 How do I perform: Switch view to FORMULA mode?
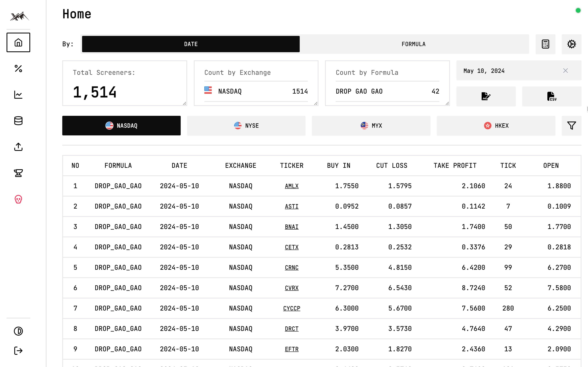pos(414,44)
